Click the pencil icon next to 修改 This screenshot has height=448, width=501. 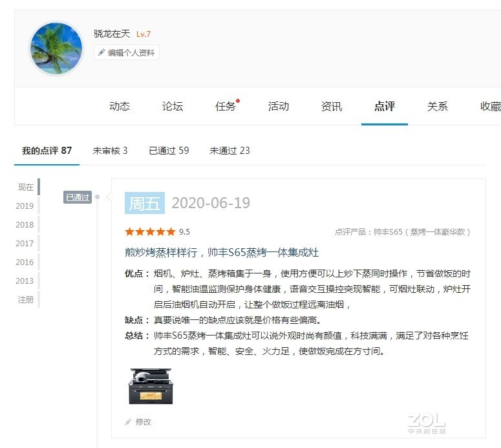point(128,421)
